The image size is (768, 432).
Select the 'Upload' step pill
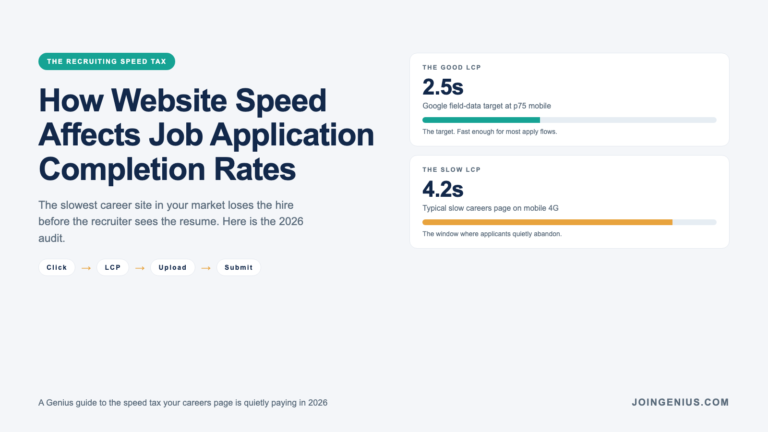[172, 267]
